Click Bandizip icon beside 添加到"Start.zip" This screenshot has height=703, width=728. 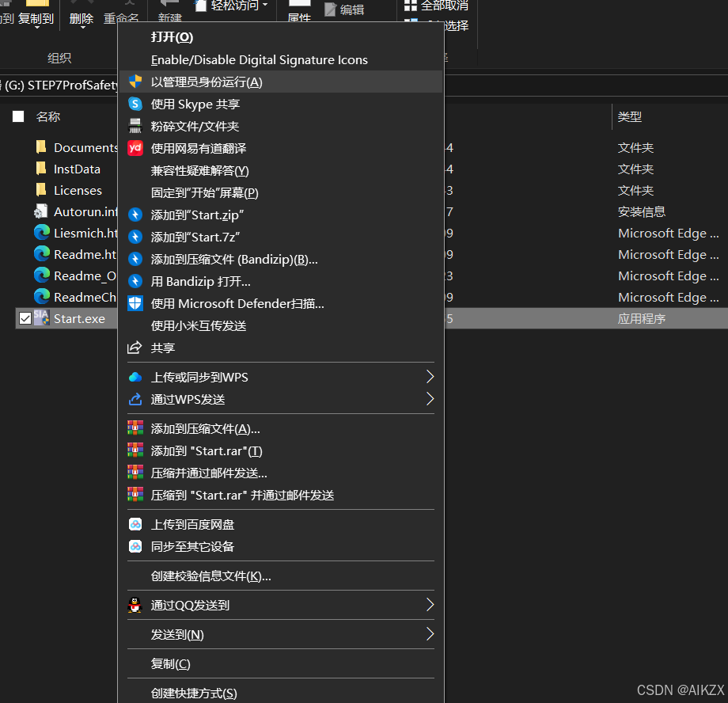[x=135, y=215]
